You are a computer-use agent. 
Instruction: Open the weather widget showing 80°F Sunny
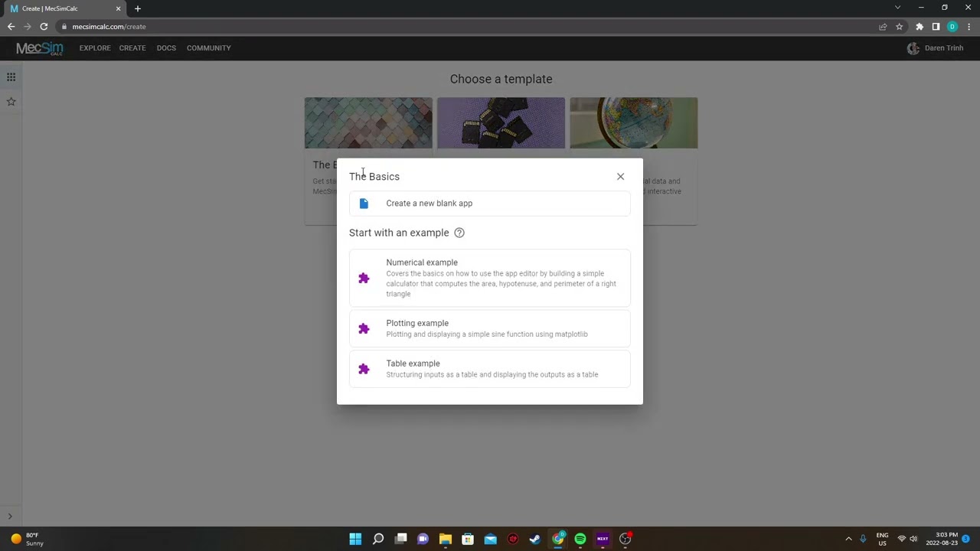tap(27, 539)
